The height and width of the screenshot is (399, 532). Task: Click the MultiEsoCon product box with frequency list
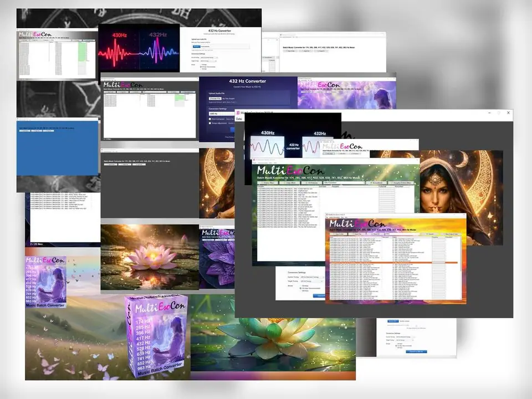click(x=157, y=336)
